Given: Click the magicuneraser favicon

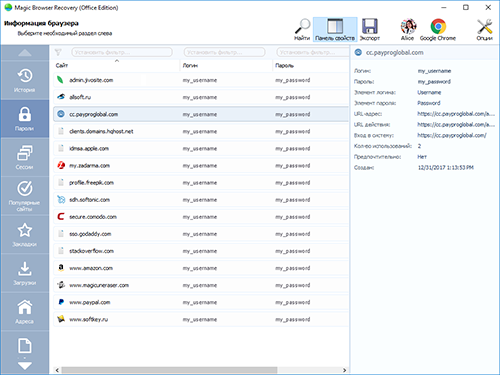Looking at the screenshot, I should click(x=61, y=285).
